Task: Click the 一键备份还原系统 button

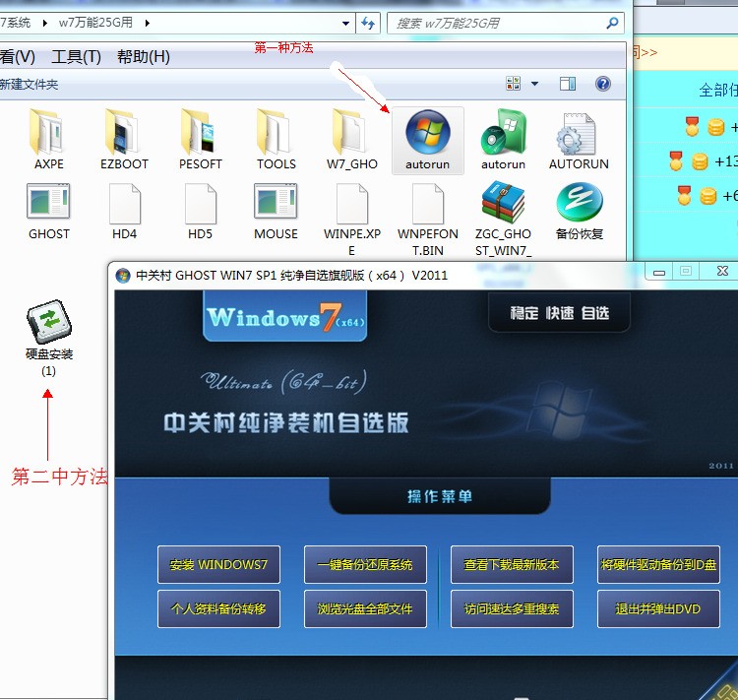Action: [x=365, y=564]
